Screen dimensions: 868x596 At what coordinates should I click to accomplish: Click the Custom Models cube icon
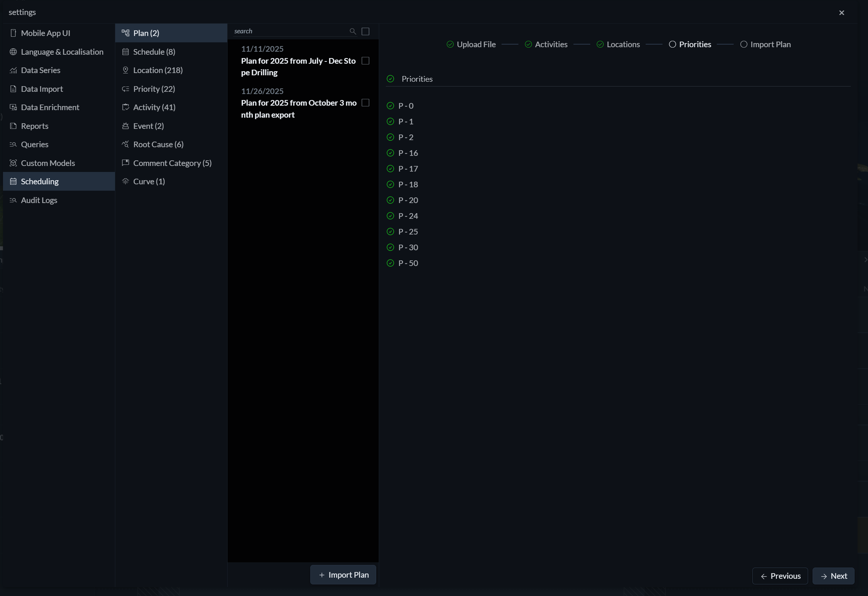[x=13, y=163]
